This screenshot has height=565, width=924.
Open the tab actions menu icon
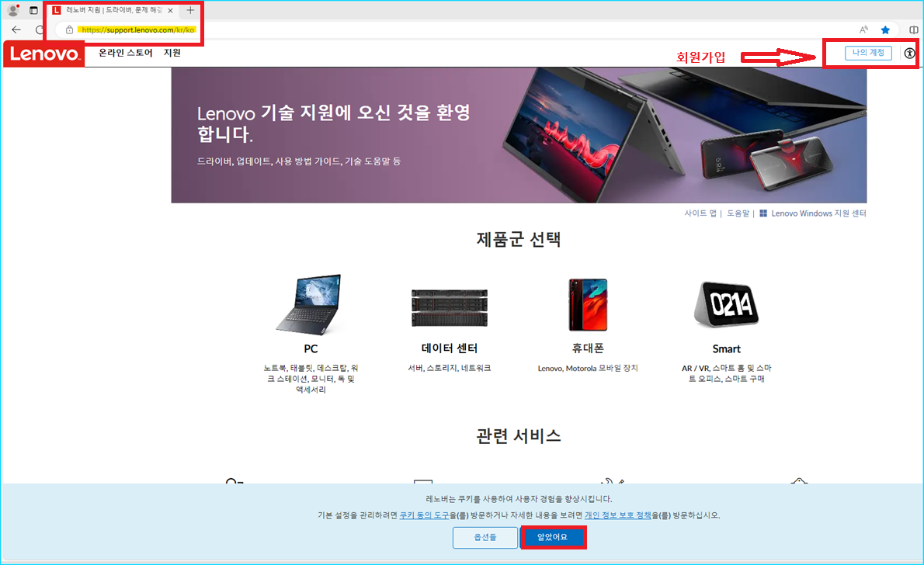pyautogui.click(x=33, y=10)
